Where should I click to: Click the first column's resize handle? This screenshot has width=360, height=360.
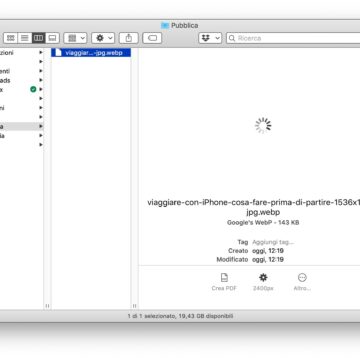click(47, 306)
